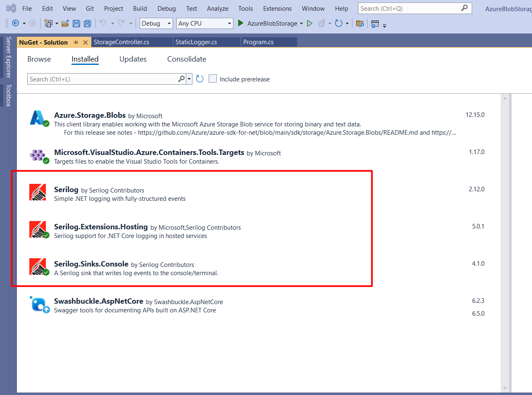Switch to the Consolidate tab

187,59
